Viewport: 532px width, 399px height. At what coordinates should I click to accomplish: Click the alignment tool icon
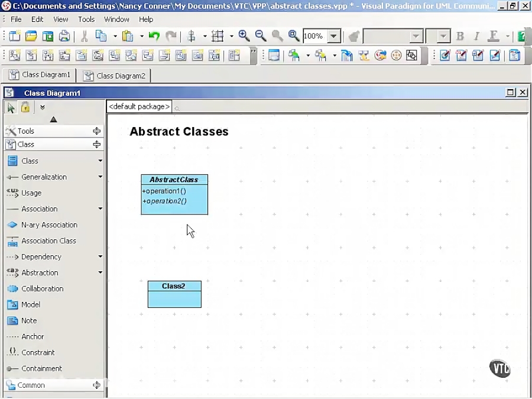(x=192, y=36)
